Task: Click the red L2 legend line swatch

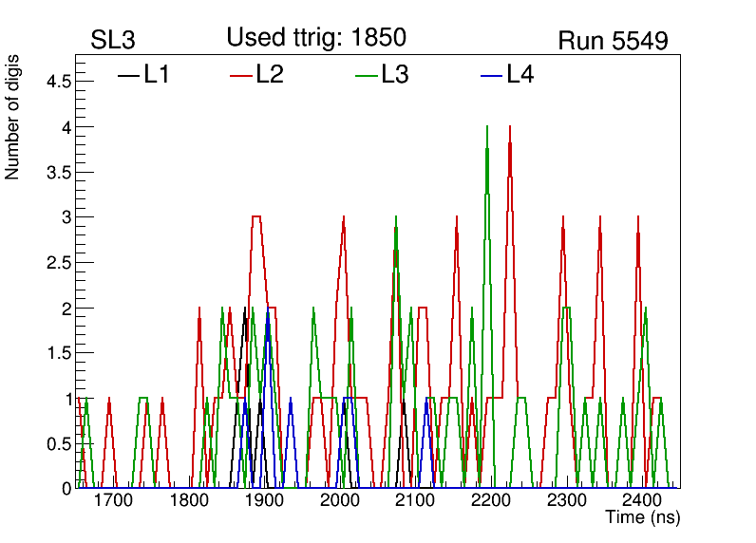Action: pyautogui.click(x=241, y=76)
